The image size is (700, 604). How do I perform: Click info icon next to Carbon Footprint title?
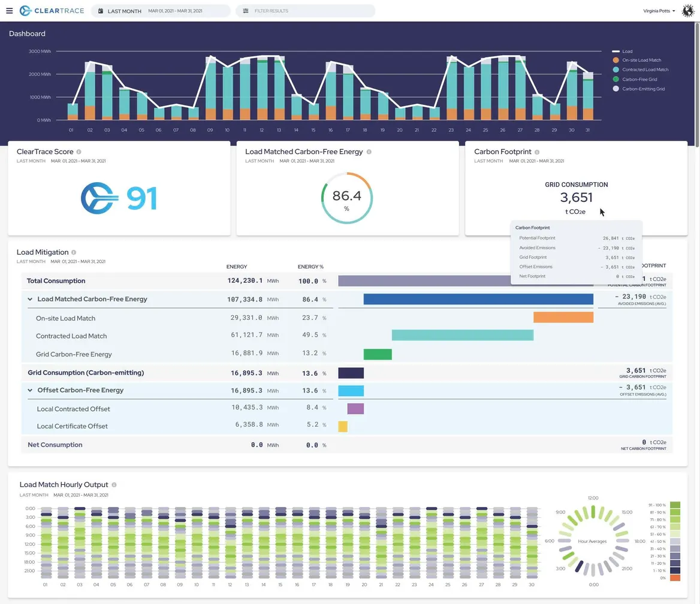coord(537,152)
